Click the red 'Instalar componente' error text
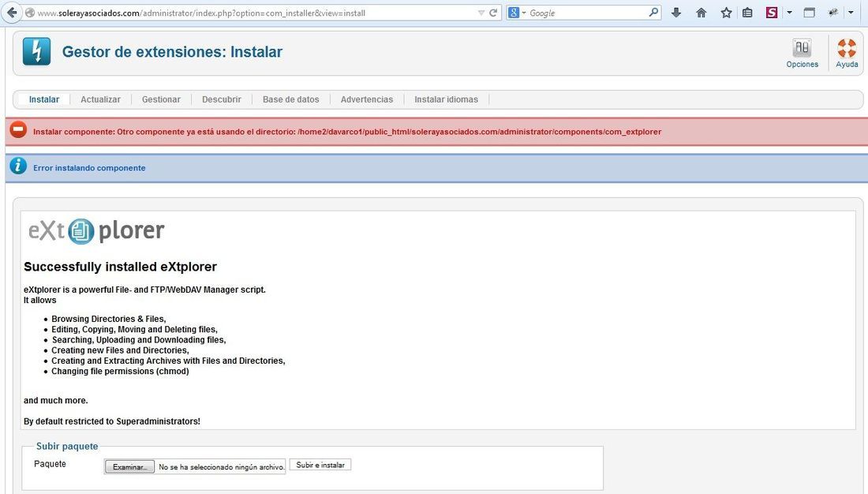 (347, 132)
